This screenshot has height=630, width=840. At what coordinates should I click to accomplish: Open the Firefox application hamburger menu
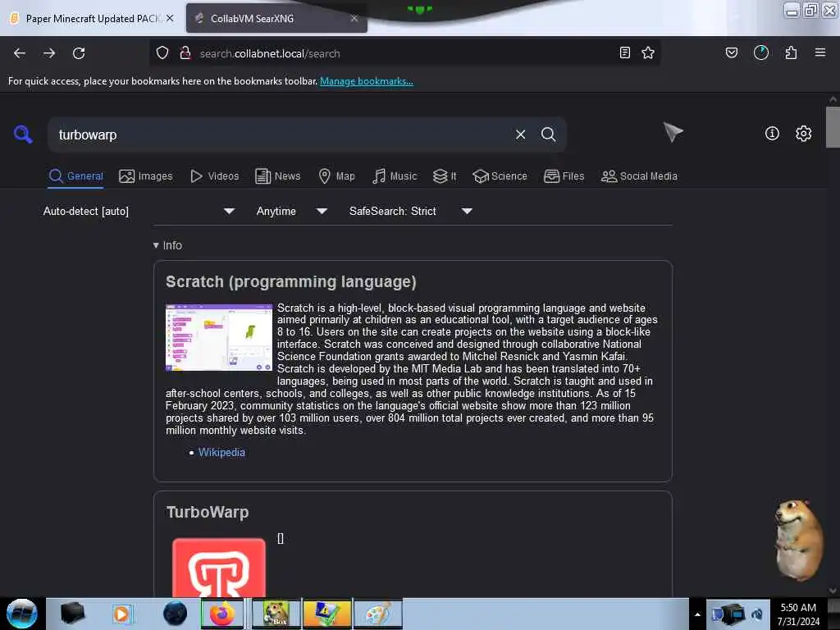[820, 52]
